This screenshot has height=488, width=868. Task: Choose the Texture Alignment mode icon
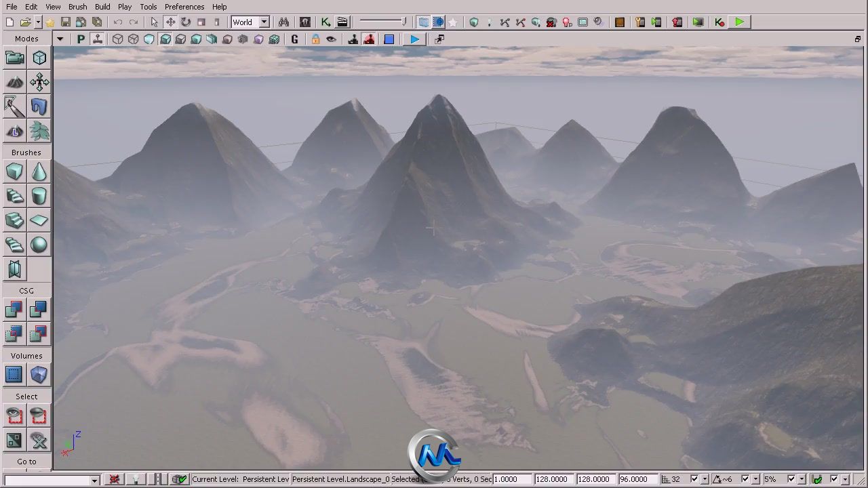click(x=39, y=83)
